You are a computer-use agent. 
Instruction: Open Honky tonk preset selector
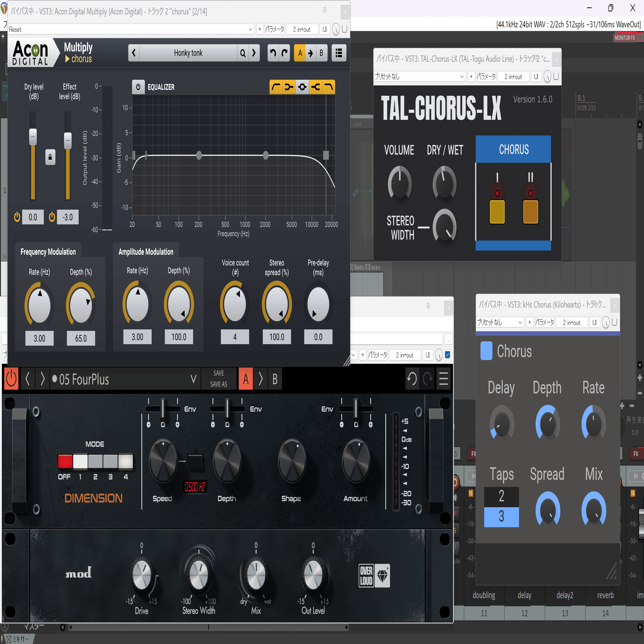pyautogui.click(x=188, y=53)
